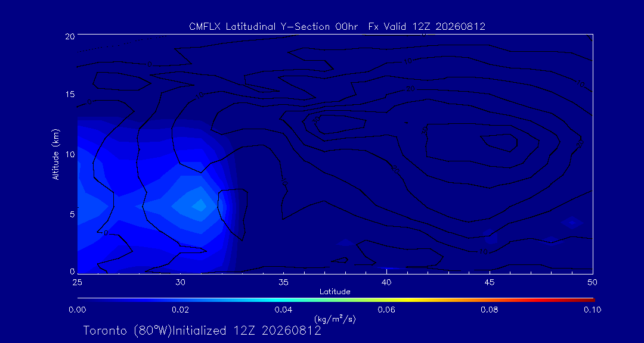Click the brightest cyan flux maximum near latitude 31
The width and height of the screenshot is (644, 343).
tap(201, 205)
